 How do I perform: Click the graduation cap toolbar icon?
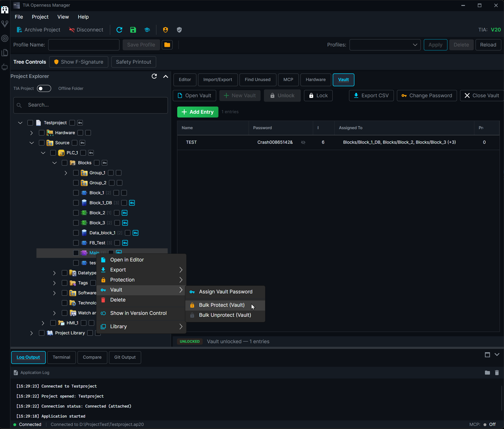coord(147,30)
